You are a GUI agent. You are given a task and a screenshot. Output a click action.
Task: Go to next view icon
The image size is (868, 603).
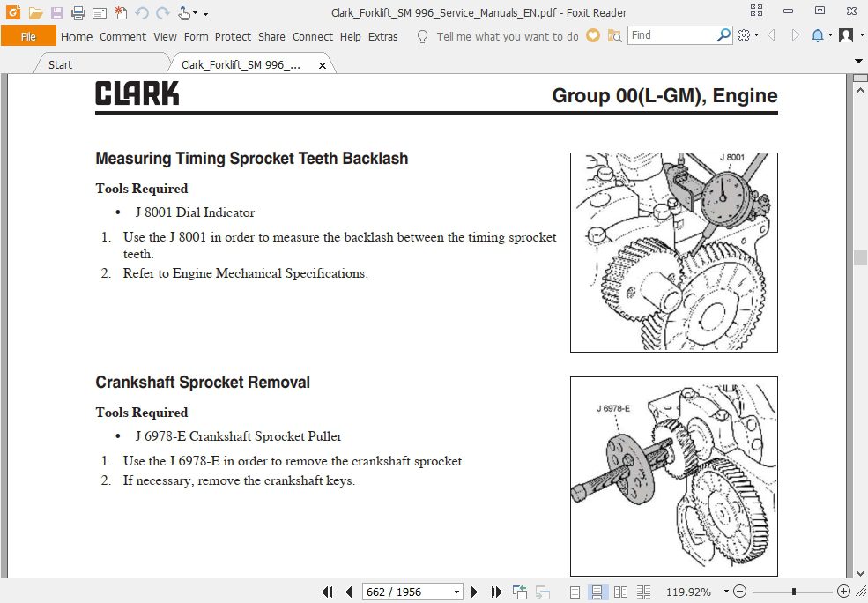point(543,592)
